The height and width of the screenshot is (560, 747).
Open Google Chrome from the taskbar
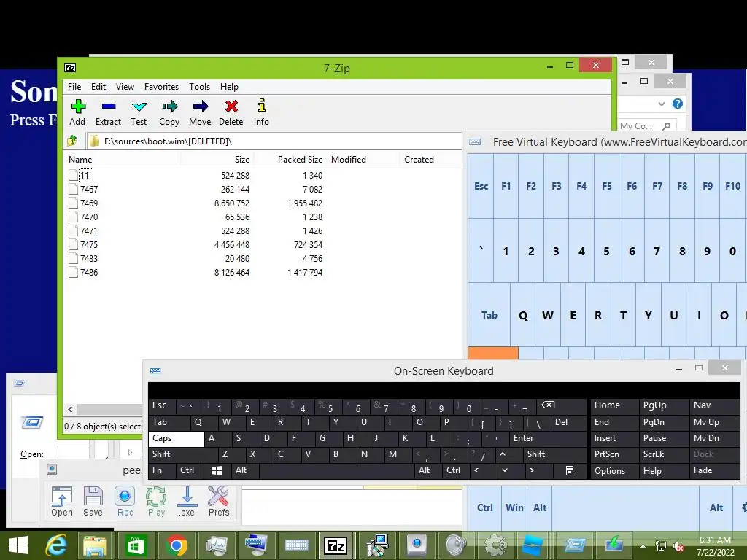(x=177, y=545)
